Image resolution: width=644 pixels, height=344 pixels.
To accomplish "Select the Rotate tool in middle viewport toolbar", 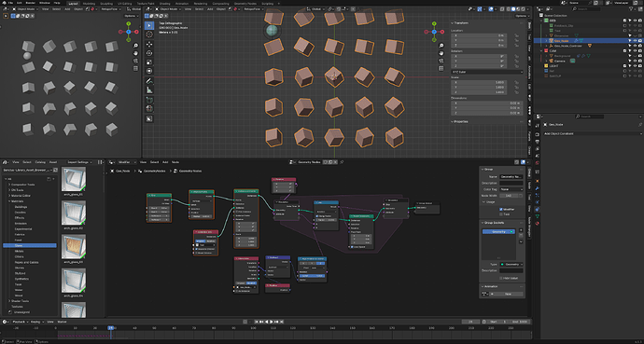I will click(149, 53).
